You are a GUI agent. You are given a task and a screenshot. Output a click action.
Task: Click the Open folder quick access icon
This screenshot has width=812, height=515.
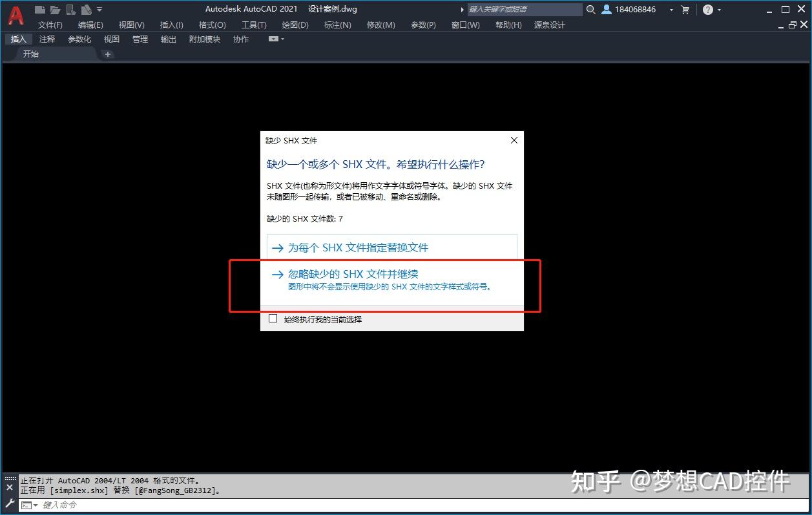(55, 10)
